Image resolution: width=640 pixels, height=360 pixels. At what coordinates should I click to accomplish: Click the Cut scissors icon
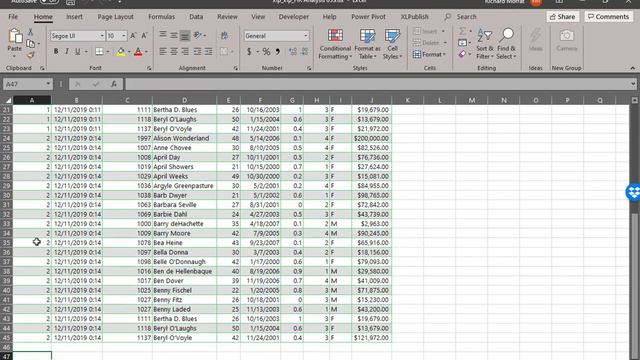pyautogui.click(x=30, y=32)
